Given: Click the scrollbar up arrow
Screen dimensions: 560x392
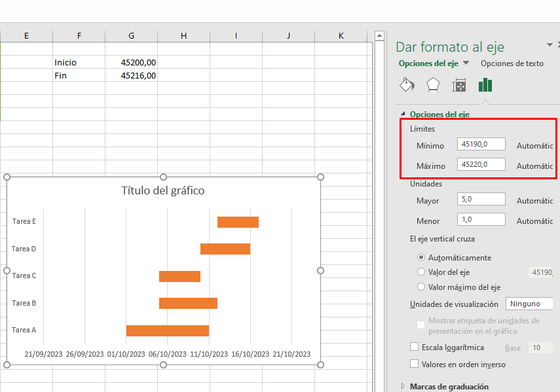Looking at the screenshot, I should click(379, 35).
